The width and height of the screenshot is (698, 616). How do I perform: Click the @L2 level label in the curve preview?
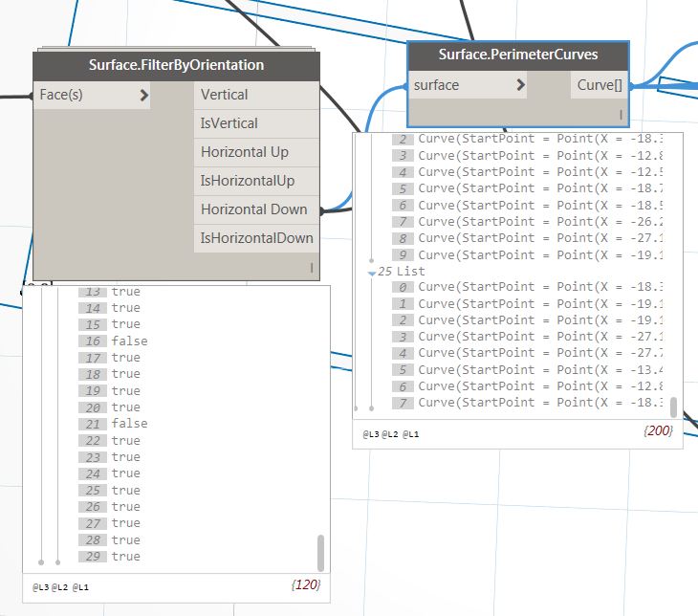pyautogui.click(x=392, y=434)
